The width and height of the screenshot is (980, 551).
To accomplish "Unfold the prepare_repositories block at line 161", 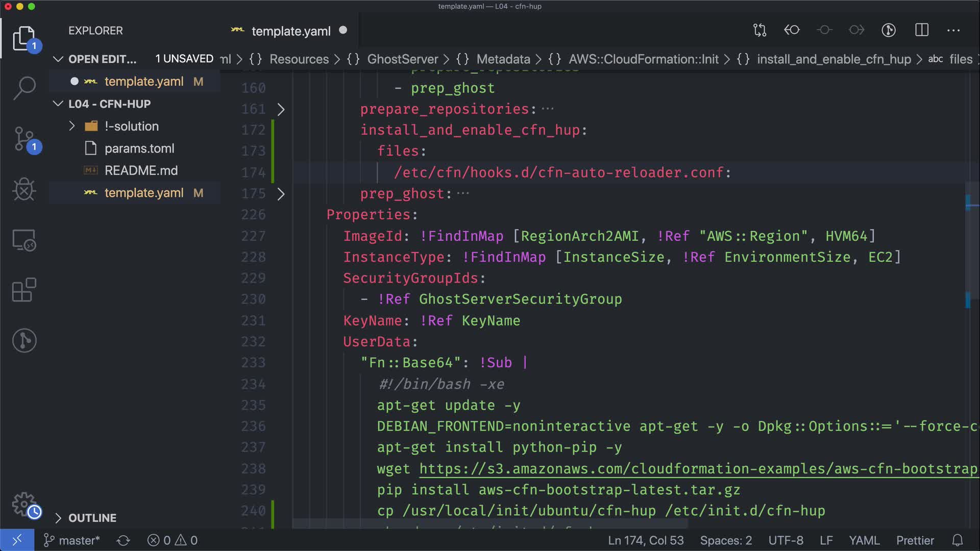I will click(x=281, y=109).
